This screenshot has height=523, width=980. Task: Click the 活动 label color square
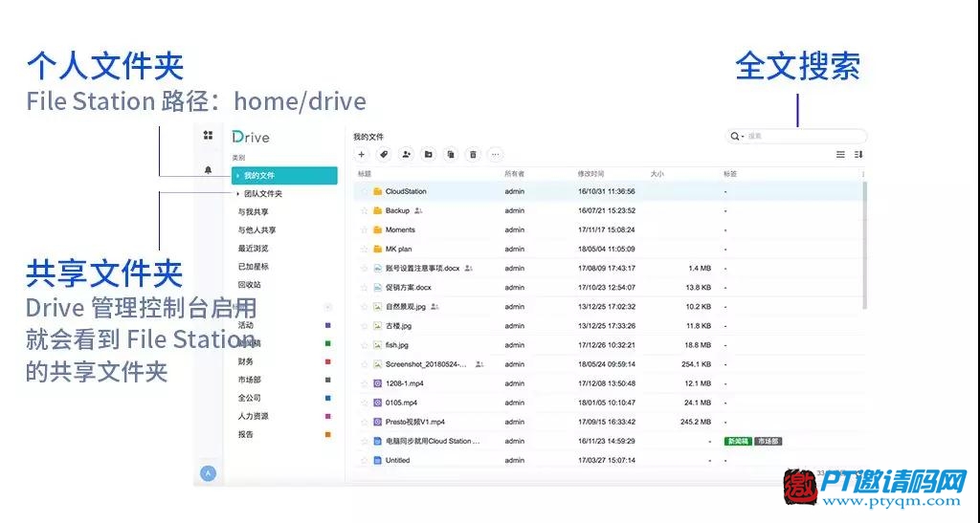coord(328,325)
